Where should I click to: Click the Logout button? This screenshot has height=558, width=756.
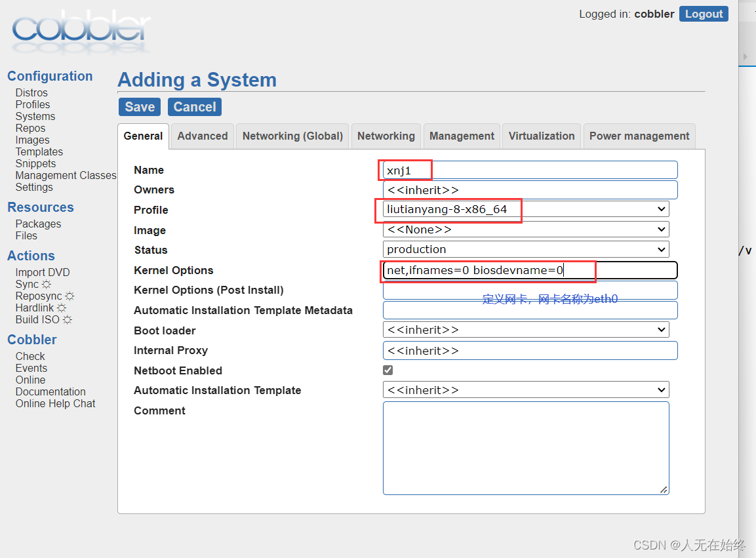tap(704, 14)
